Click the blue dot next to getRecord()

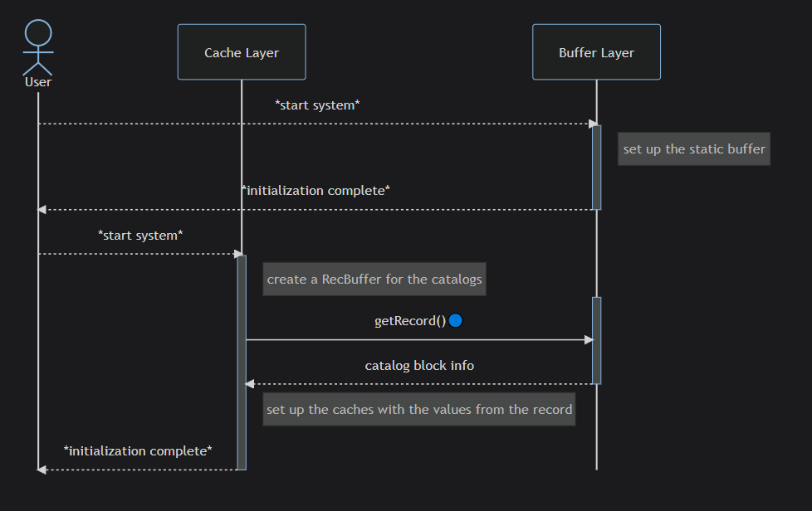coord(456,321)
